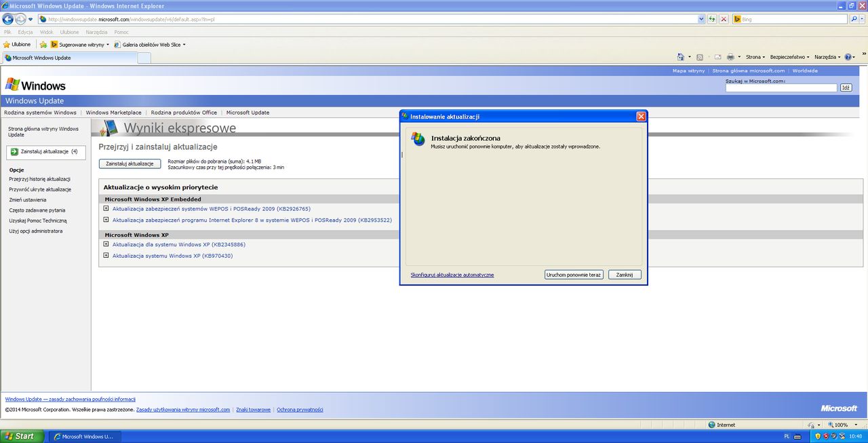Click the yellow update shield tray icon
Viewport: 868px width, 443px height.
point(818,436)
